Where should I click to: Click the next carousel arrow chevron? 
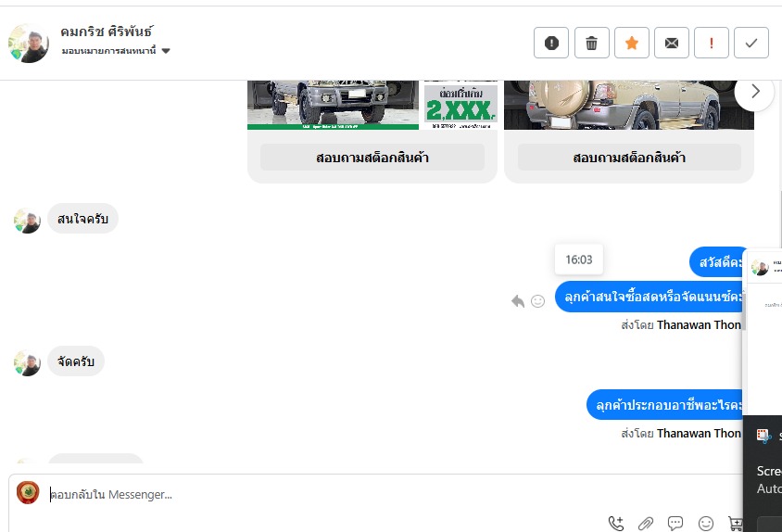754,92
